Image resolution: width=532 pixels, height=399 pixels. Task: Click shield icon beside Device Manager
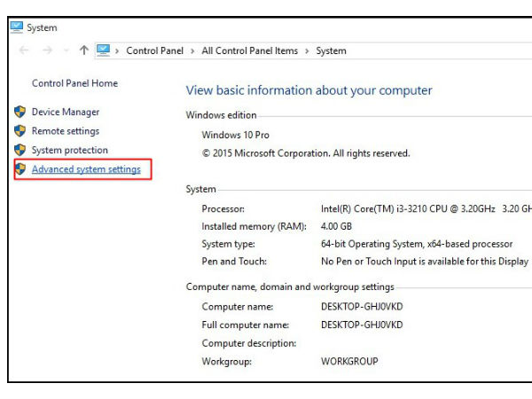tap(20, 112)
